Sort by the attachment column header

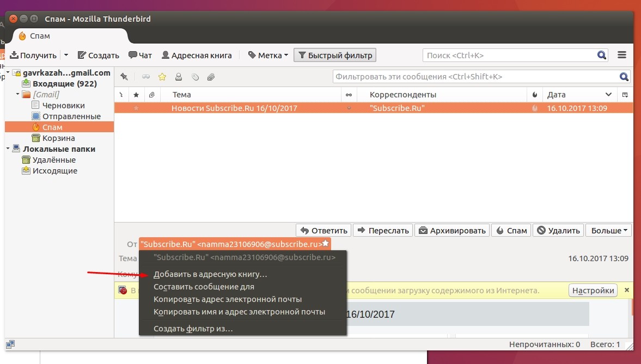click(x=151, y=94)
